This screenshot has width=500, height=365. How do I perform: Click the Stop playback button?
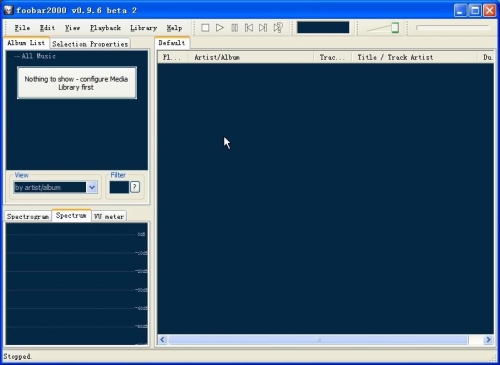[205, 28]
